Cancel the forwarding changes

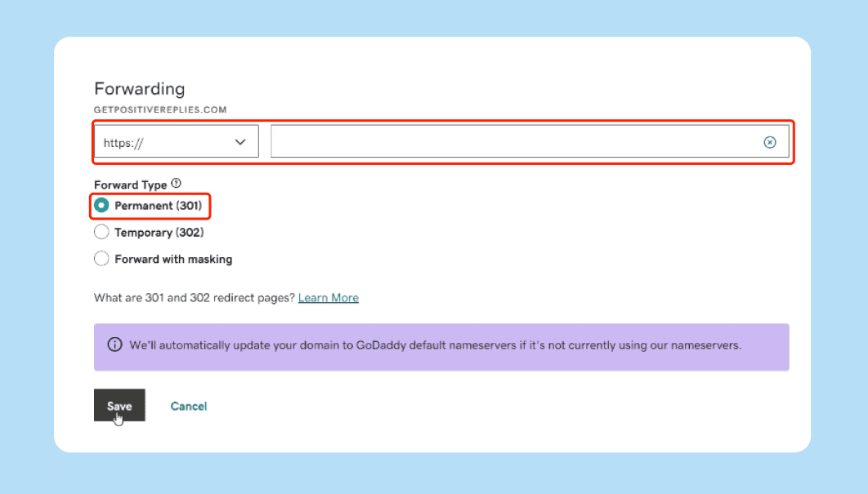tap(188, 406)
